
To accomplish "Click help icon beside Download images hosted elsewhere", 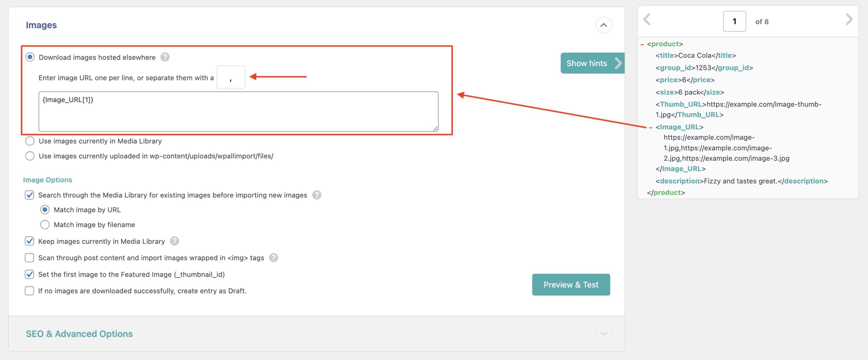I will (x=165, y=57).
